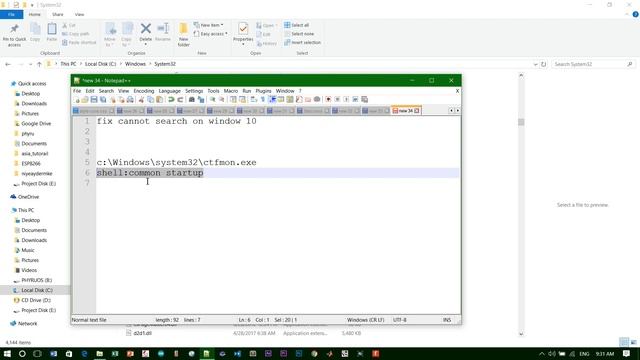
Task: Click Local Disk (C:) breadcrumb in address bar
Action: pyautogui.click(x=100, y=64)
